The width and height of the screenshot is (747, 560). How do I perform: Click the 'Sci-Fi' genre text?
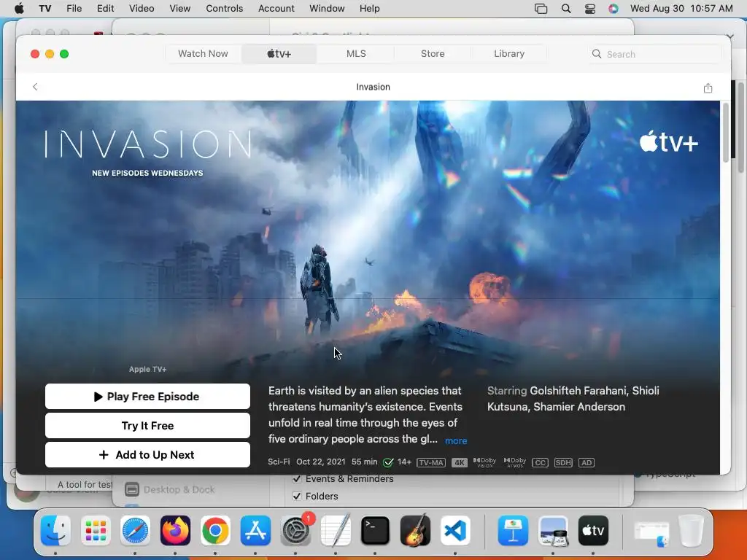click(x=279, y=462)
